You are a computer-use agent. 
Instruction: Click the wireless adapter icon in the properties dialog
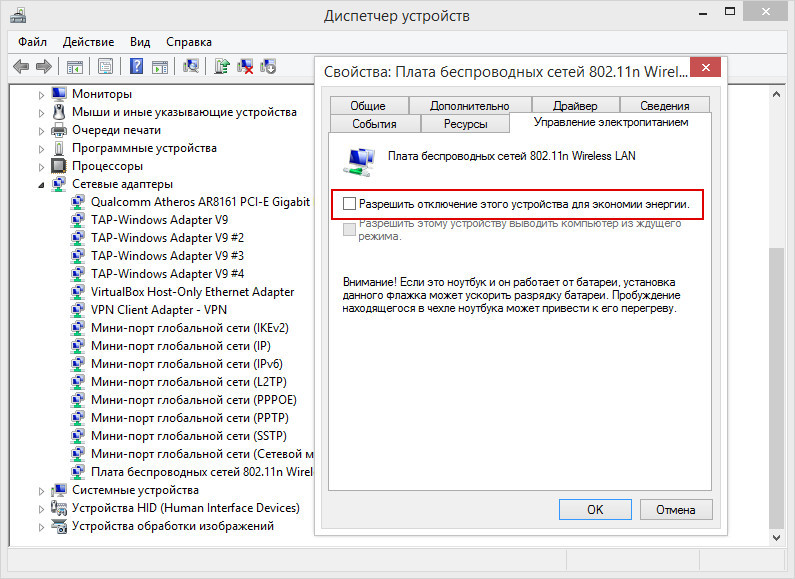359,162
